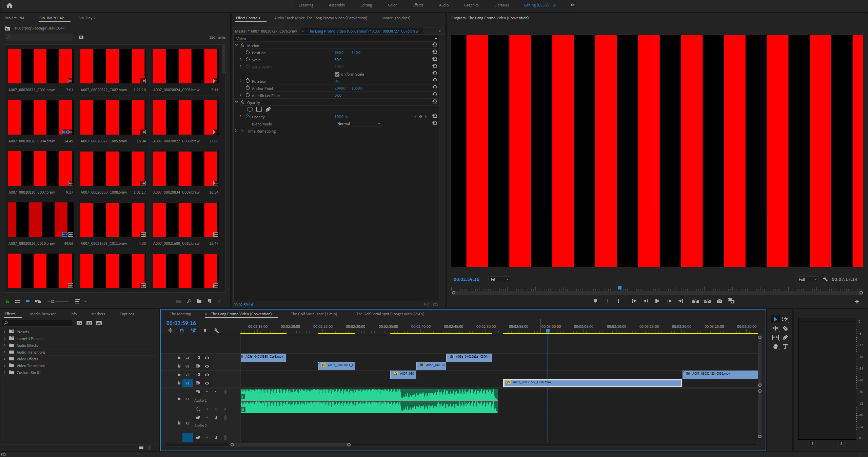Toggle linked selection in timeline

[193, 331]
